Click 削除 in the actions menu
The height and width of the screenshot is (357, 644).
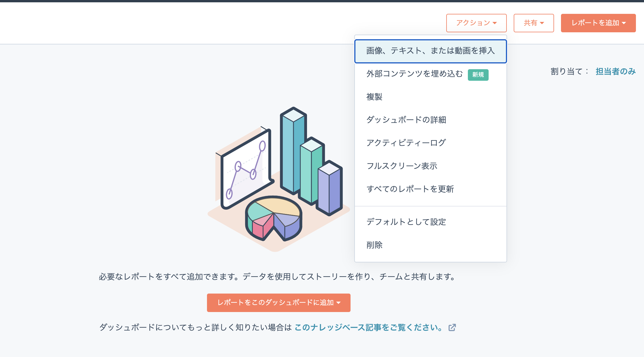point(374,245)
